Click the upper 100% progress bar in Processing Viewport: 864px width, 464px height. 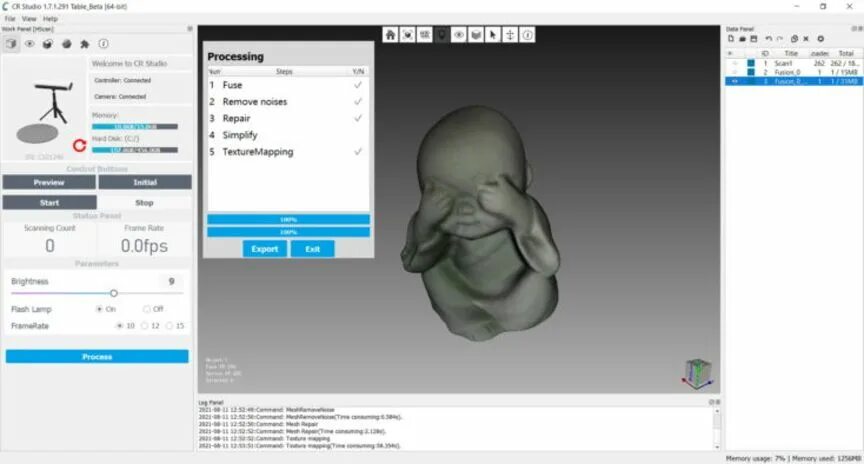tap(288, 219)
